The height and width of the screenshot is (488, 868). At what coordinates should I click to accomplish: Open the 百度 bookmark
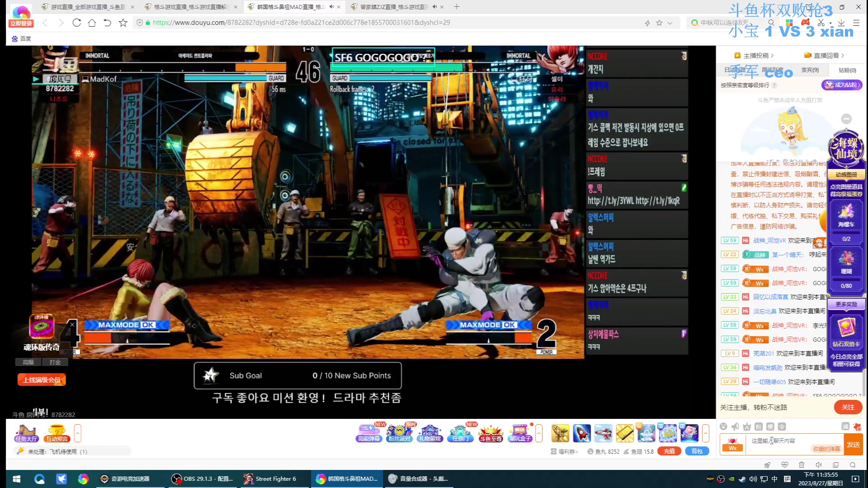(21, 39)
